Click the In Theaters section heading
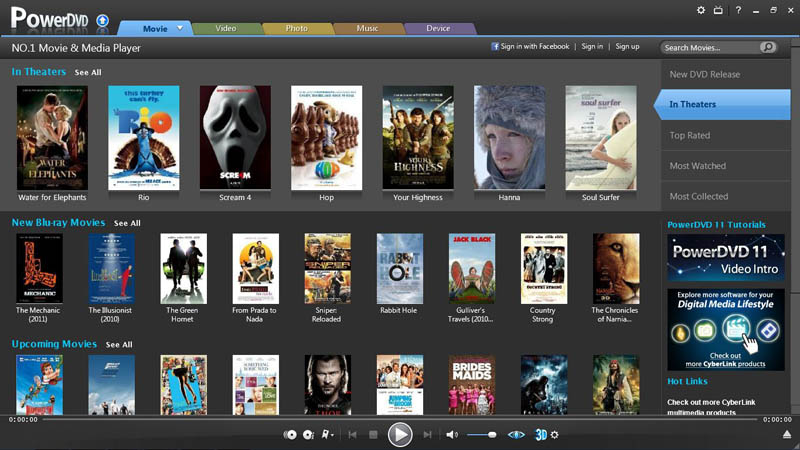 click(39, 72)
